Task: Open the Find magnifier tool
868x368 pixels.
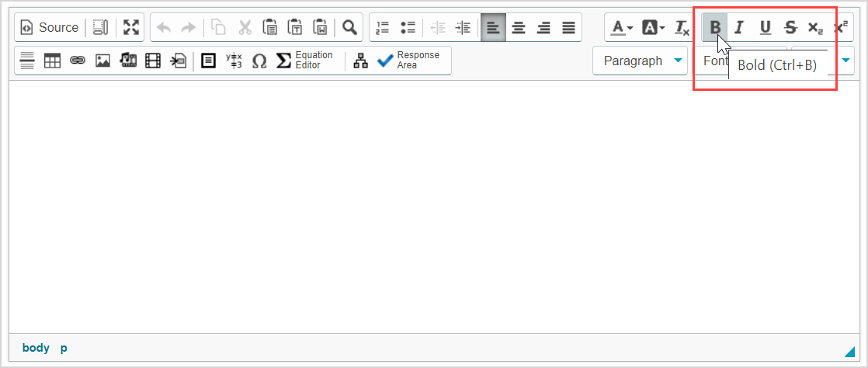Action: click(x=350, y=28)
